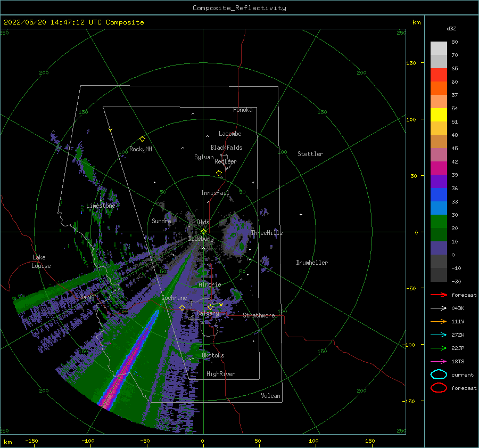Select the bright yellow swatch near 54 dBZ

tap(439, 115)
